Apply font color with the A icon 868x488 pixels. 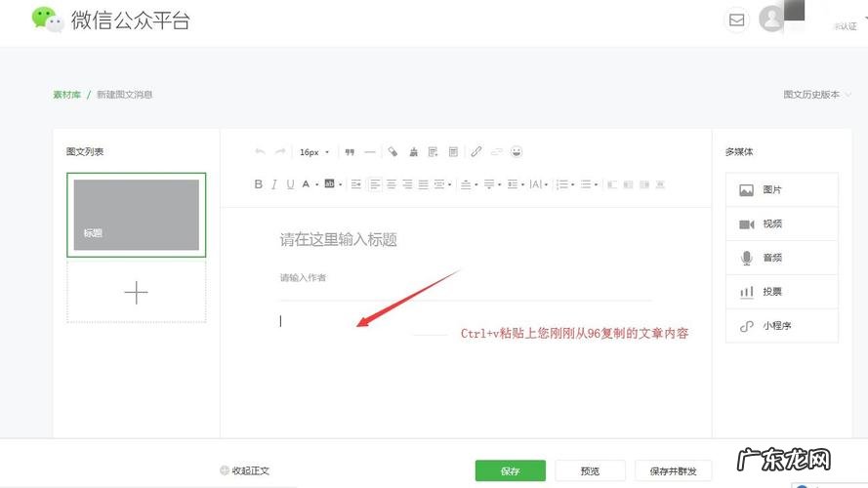click(306, 184)
